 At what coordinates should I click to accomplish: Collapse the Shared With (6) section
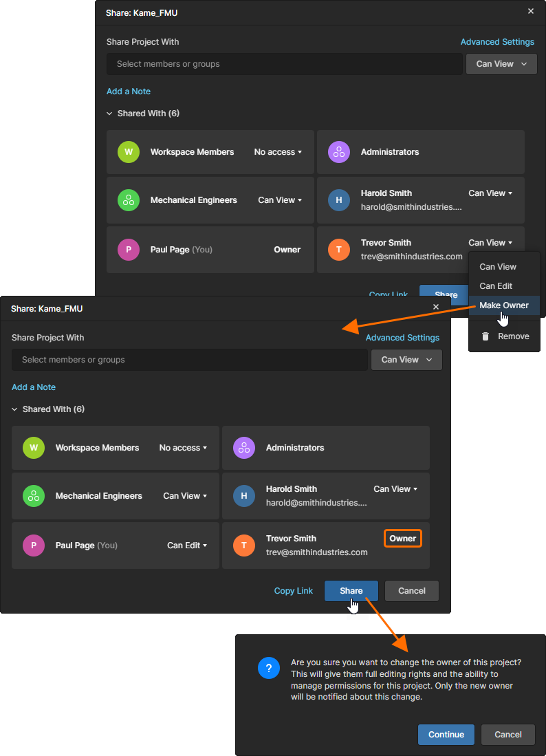(x=48, y=409)
